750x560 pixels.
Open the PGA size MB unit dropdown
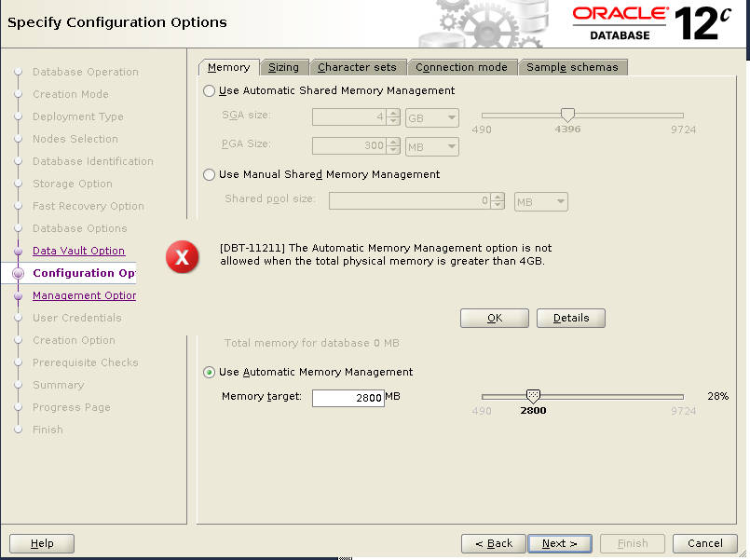433,146
